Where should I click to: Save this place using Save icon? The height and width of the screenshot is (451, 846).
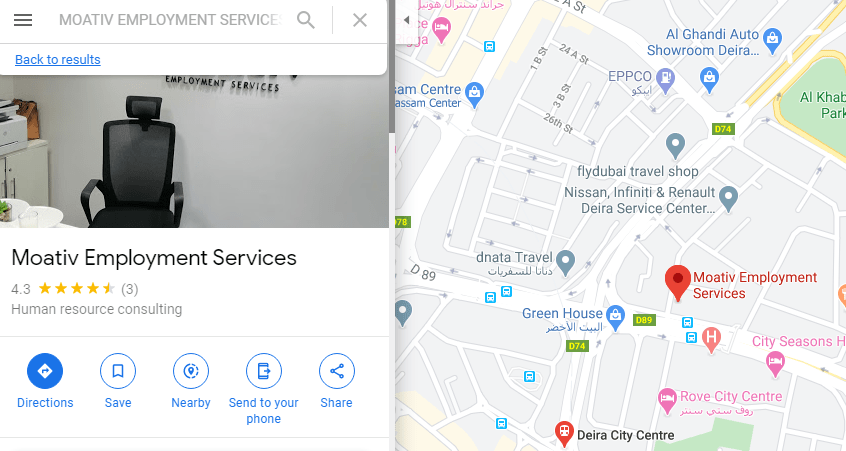pyautogui.click(x=118, y=371)
